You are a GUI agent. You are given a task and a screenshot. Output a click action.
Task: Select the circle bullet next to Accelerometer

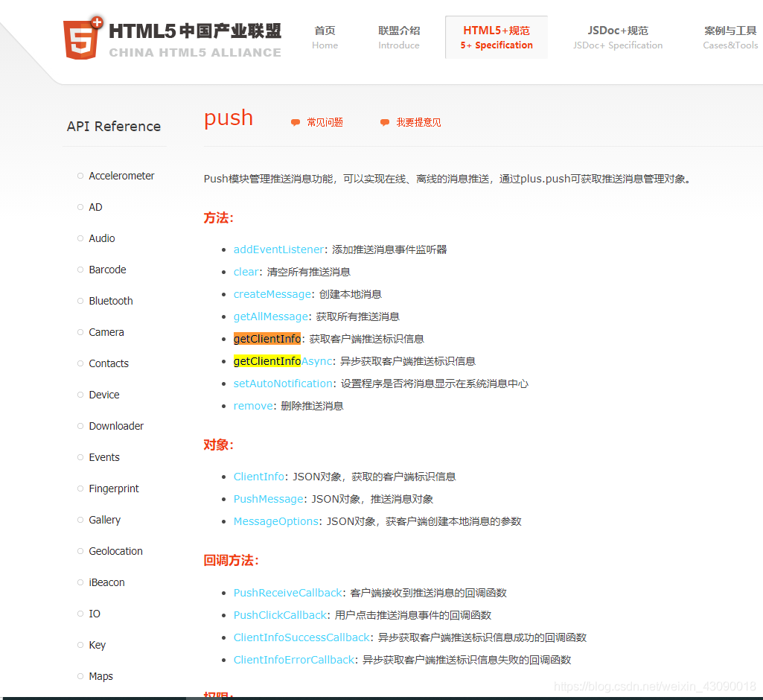[x=80, y=176]
